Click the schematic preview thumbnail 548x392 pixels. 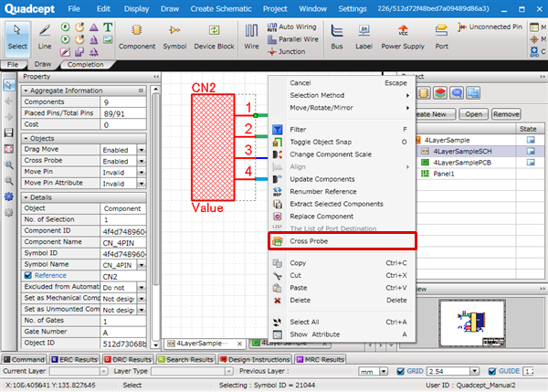coord(472,323)
